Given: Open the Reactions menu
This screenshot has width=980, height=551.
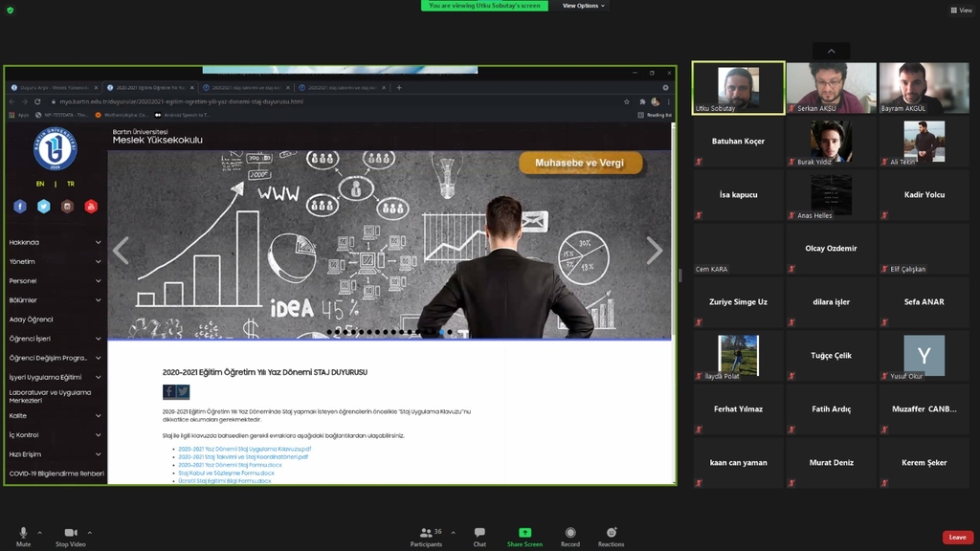Looking at the screenshot, I should (611, 534).
